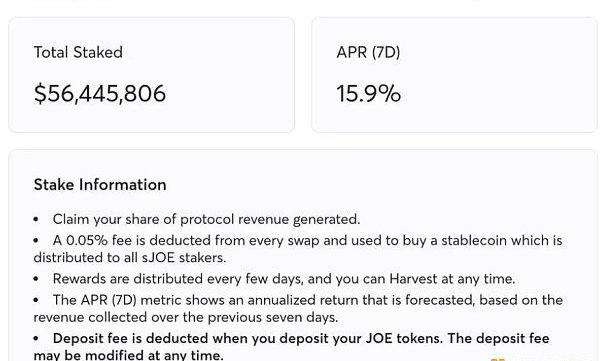Click the APR (7D) card title

pos(368,52)
